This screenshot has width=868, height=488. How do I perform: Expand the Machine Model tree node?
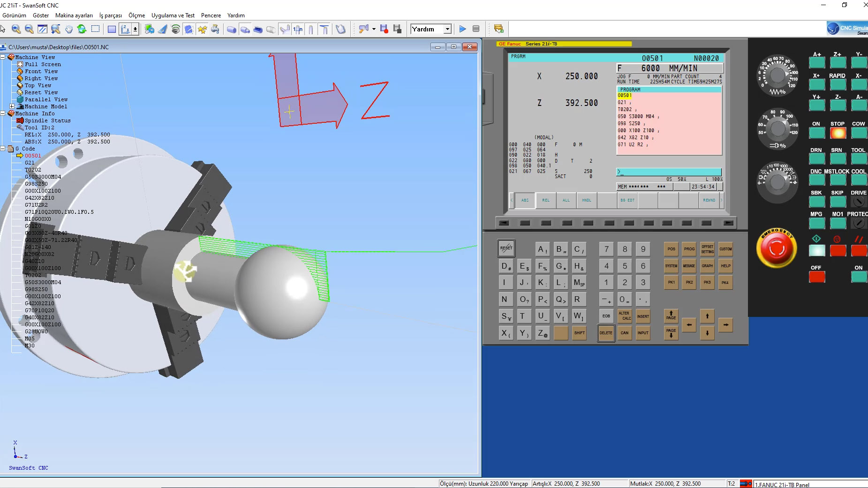pyautogui.click(x=12, y=106)
